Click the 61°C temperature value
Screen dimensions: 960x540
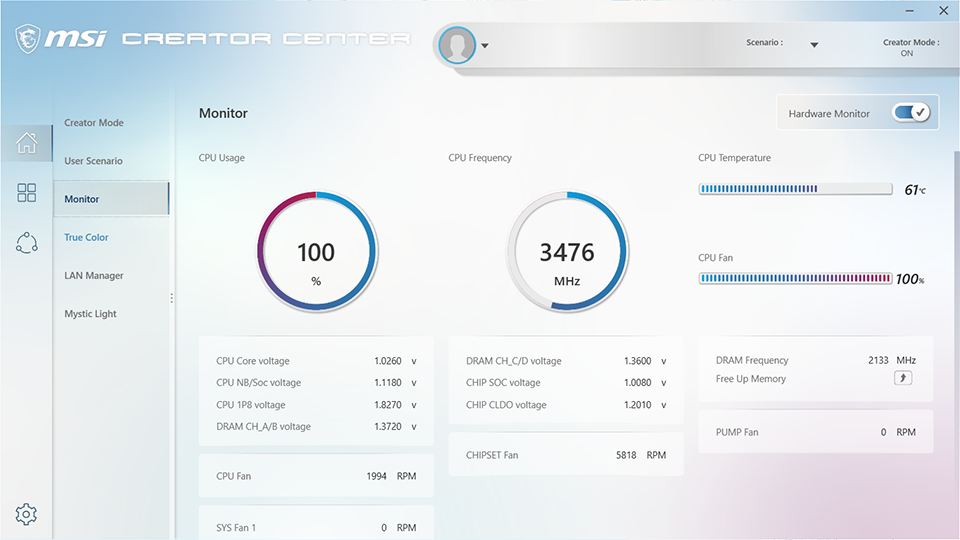tap(915, 190)
